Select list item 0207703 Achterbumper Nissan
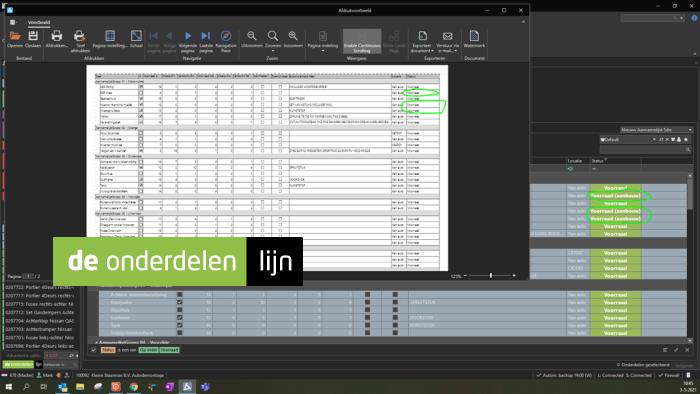Image resolution: width=700 pixels, height=394 pixels. point(39,329)
